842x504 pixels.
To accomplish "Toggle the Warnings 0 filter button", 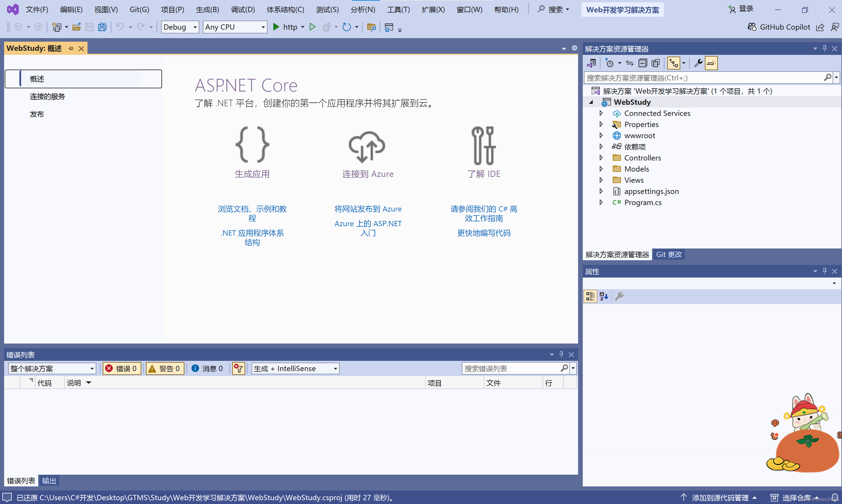I will (x=165, y=368).
